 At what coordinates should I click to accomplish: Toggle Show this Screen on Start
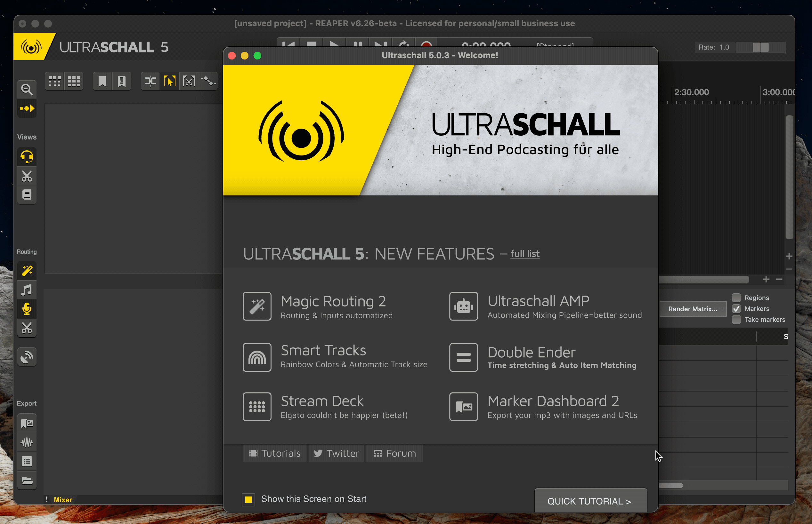[x=248, y=499]
